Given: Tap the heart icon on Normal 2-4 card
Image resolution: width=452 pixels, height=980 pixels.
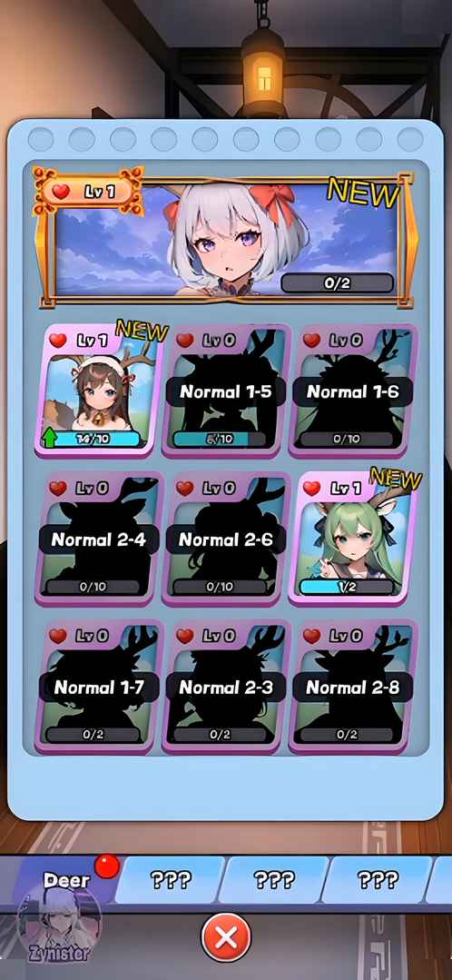Looking at the screenshot, I should [x=58, y=488].
